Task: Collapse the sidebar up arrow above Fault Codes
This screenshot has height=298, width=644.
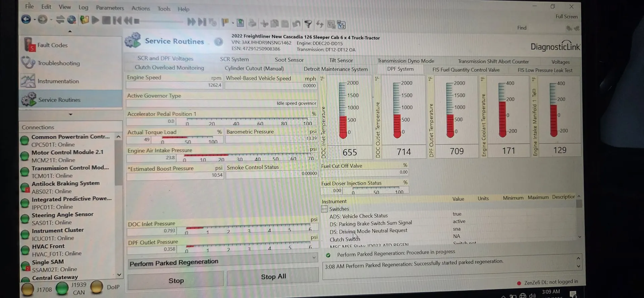Action: coord(70,31)
